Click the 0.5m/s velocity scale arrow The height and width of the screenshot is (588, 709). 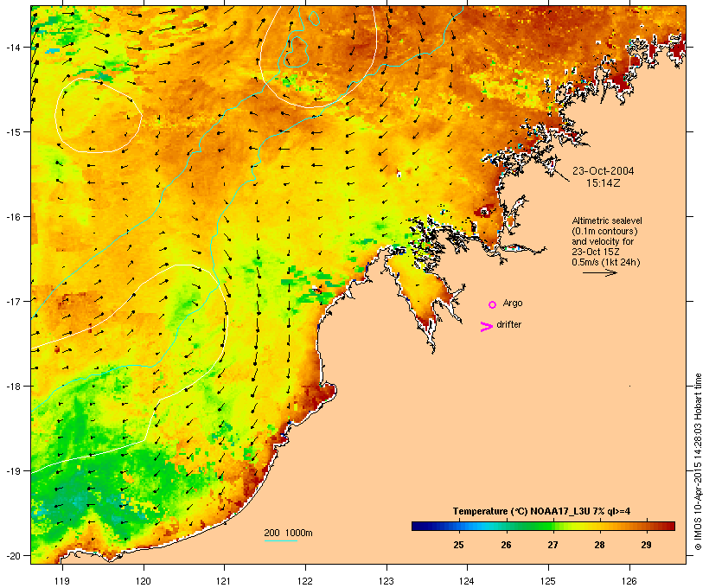599,272
